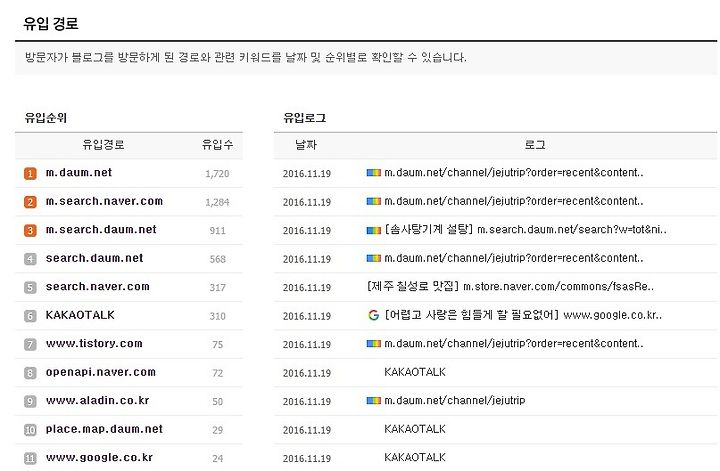This screenshot has width=720, height=471.
Task: Click Daum icon beside 솜사탕기계 설탕 log
Action: 374,230
